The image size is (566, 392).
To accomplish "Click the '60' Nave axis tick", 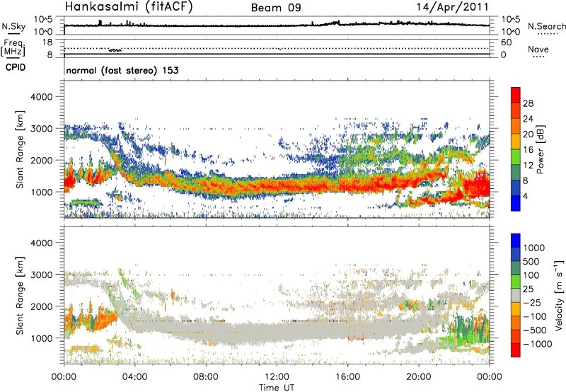I will [506, 42].
